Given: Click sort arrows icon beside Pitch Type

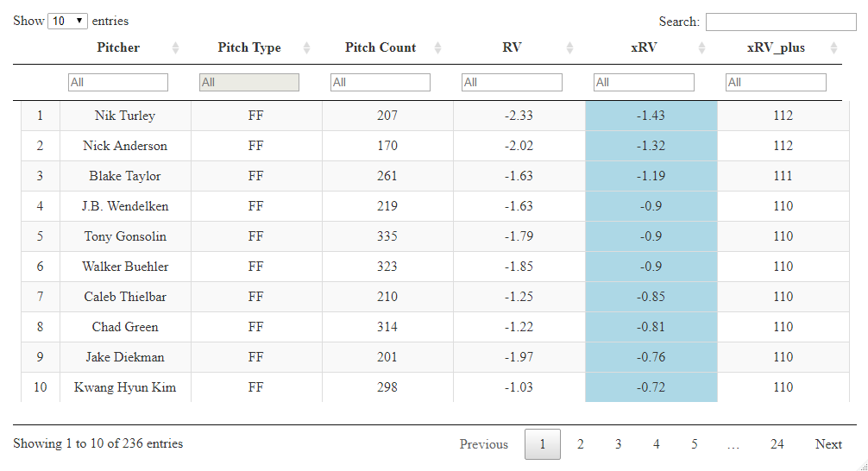Looking at the screenshot, I should click(307, 48).
